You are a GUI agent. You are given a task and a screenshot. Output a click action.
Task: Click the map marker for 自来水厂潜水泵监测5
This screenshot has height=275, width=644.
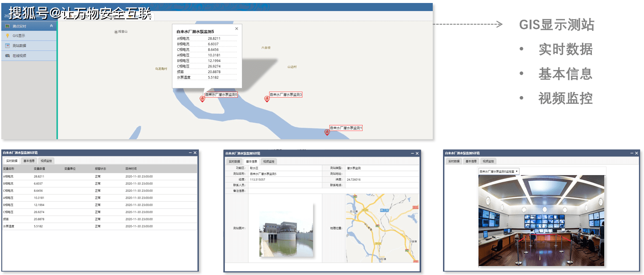(x=202, y=99)
